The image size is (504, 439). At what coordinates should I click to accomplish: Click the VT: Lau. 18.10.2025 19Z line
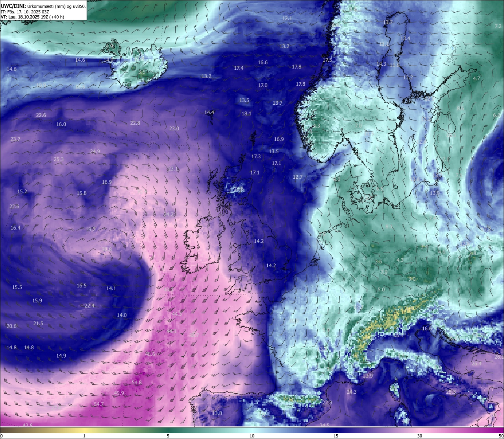[x=32, y=17]
